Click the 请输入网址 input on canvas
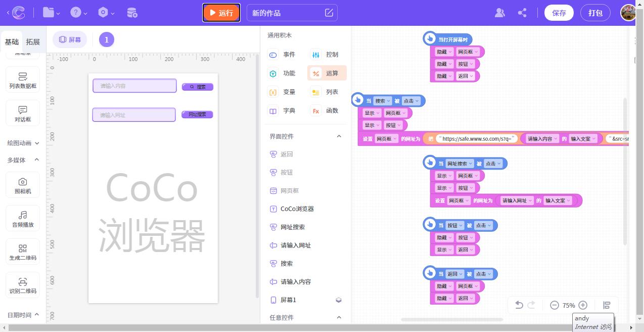The height and width of the screenshot is (332, 644). click(134, 115)
